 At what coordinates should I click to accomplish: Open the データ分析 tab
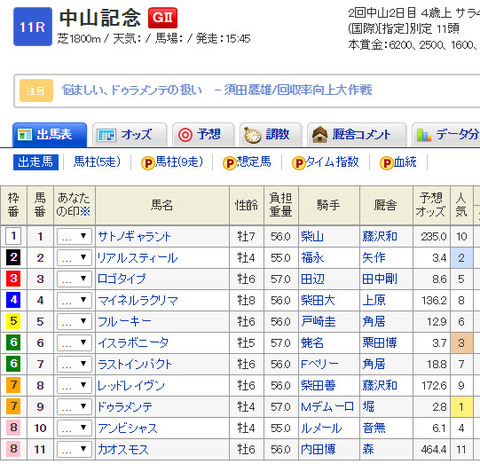click(x=446, y=135)
